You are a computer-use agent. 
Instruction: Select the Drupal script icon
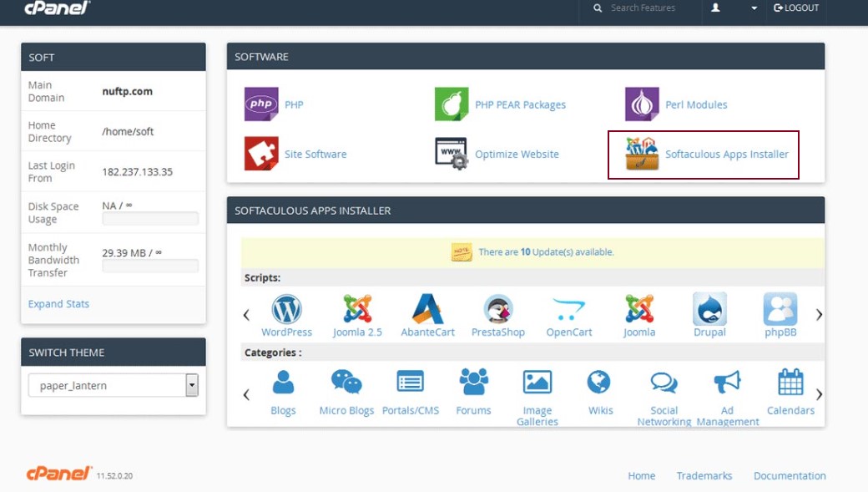click(709, 309)
